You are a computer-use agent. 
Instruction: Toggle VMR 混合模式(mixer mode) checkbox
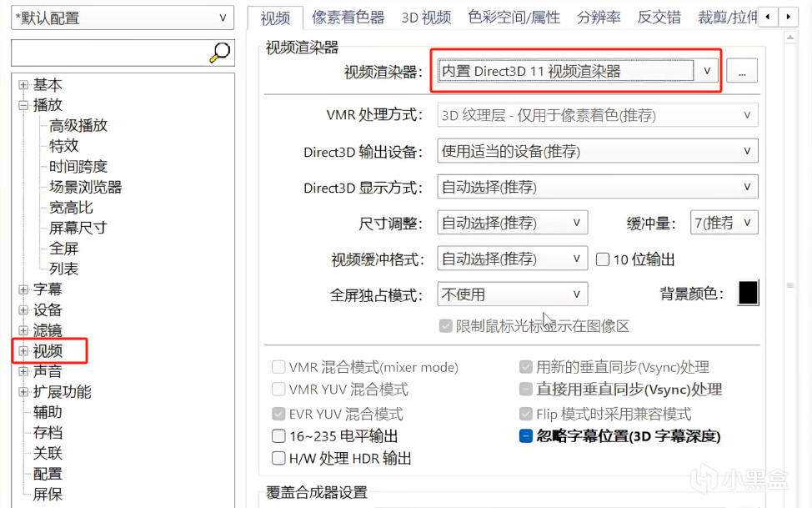278,367
